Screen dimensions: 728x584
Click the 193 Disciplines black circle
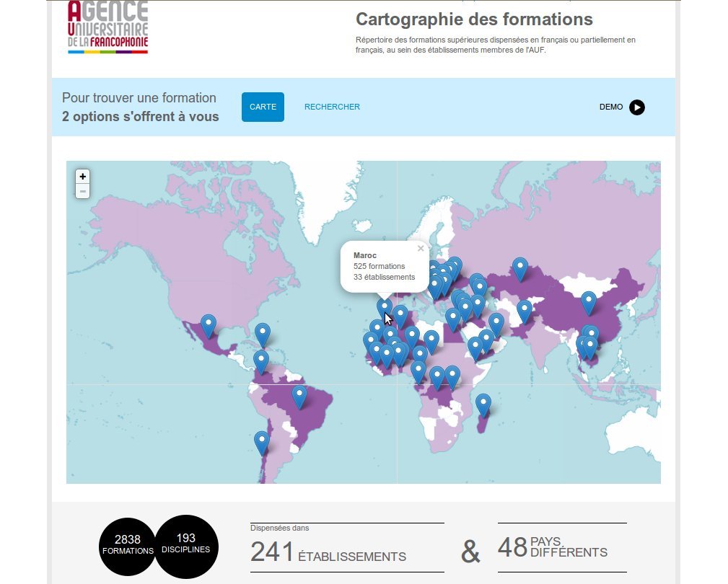click(186, 543)
